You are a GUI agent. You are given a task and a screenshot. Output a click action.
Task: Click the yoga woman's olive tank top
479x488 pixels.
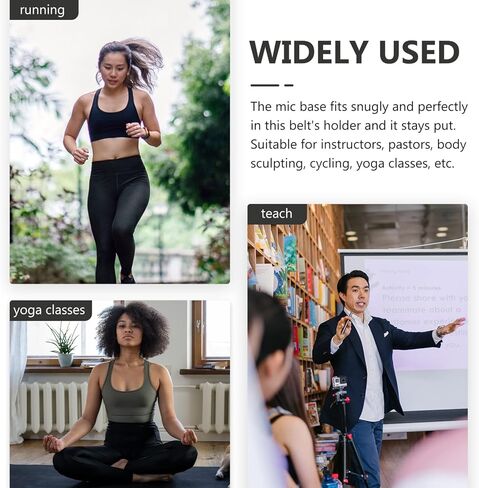(x=128, y=392)
